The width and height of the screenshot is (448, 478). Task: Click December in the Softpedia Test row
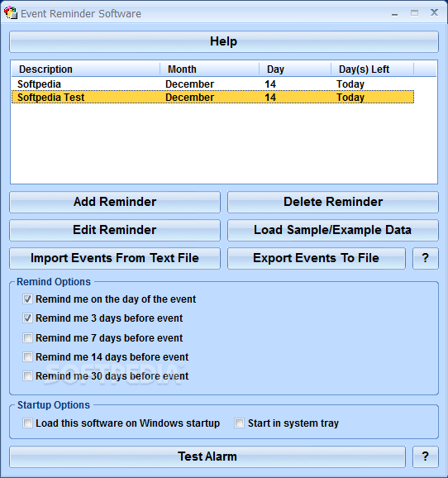coord(189,98)
